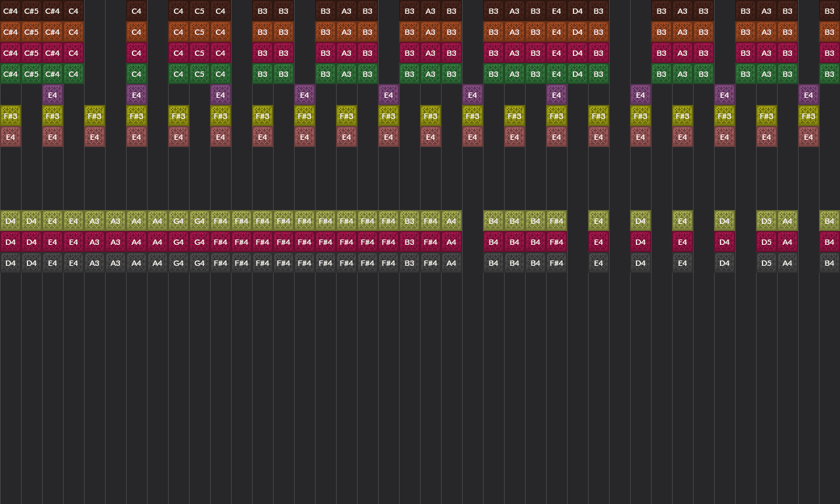Select the C5 note in the green row

199,74
